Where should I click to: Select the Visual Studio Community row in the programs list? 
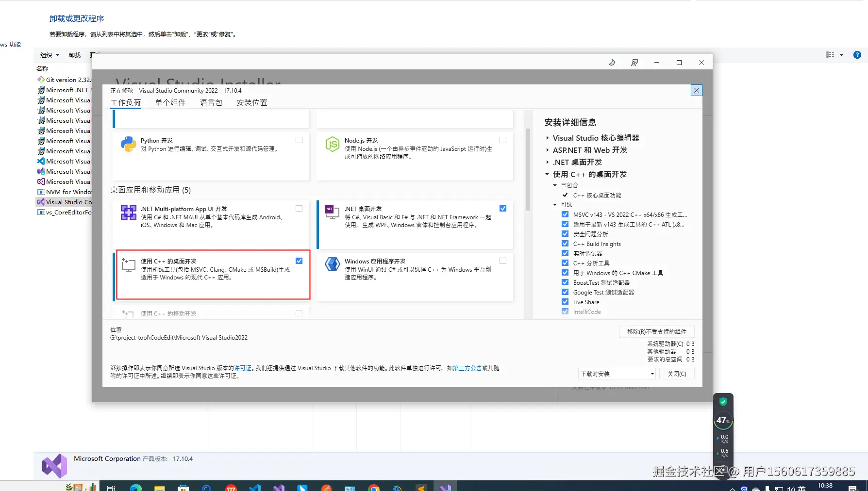(x=65, y=202)
